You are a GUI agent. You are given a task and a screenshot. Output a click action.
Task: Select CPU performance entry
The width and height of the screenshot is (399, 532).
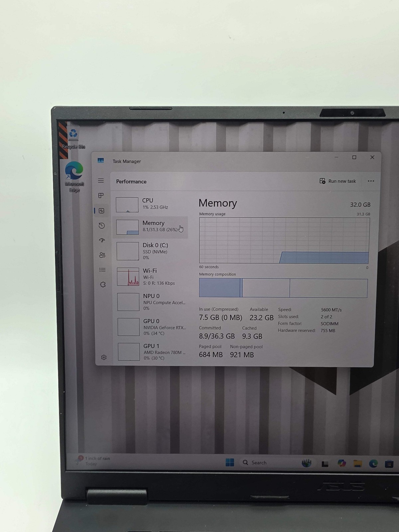coord(150,204)
